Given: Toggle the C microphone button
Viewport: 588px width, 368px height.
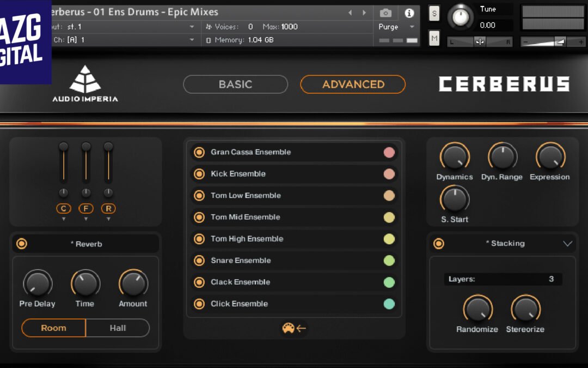Looking at the screenshot, I should pos(64,208).
